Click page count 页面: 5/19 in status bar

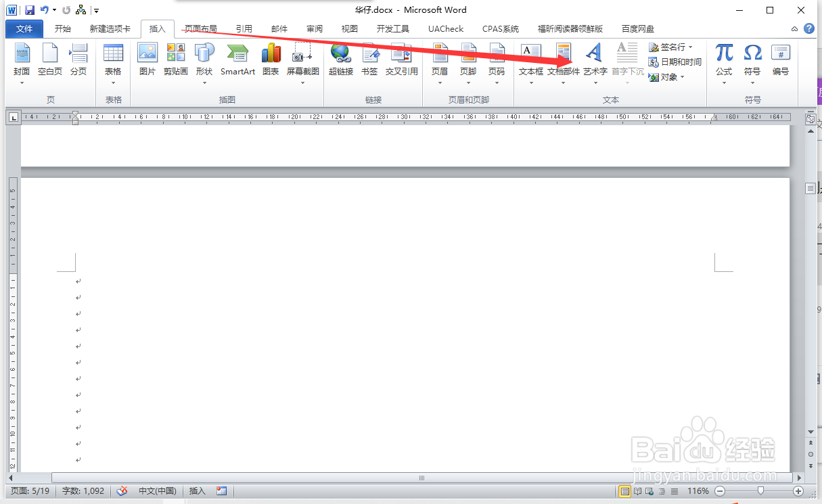[x=30, y=491]
